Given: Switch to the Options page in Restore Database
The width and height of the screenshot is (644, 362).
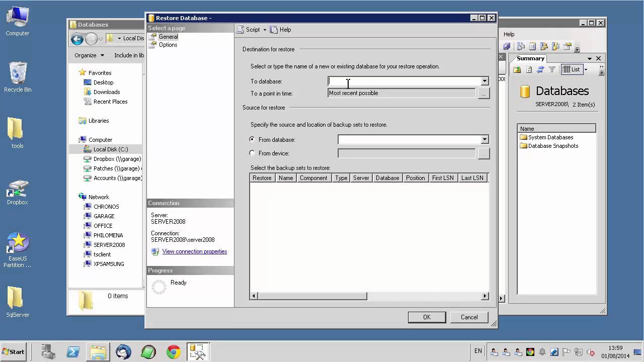Looking at the screenshot, I should coord(168,45).
